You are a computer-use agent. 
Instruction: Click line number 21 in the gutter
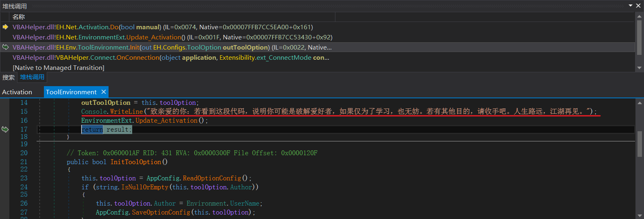coord(24,162)
